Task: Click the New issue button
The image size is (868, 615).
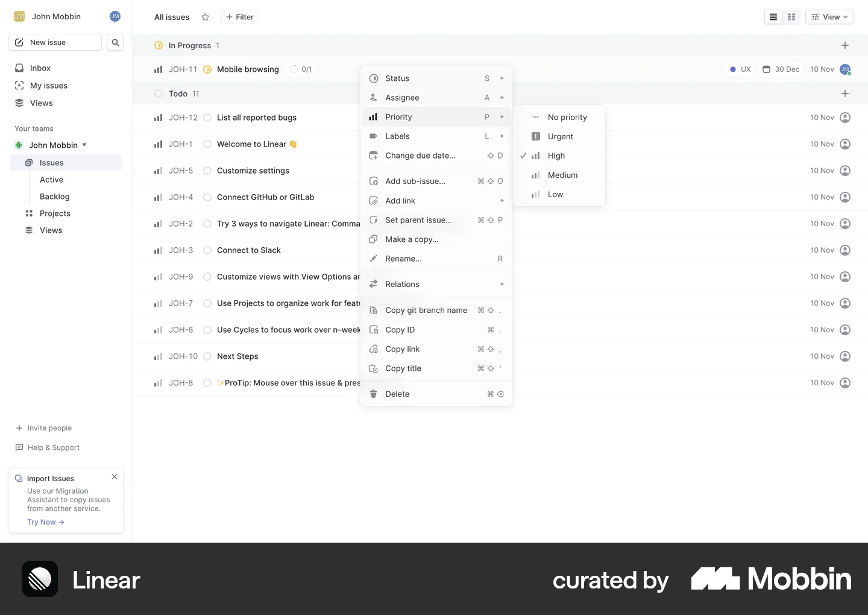Action: tap(55, 42)
